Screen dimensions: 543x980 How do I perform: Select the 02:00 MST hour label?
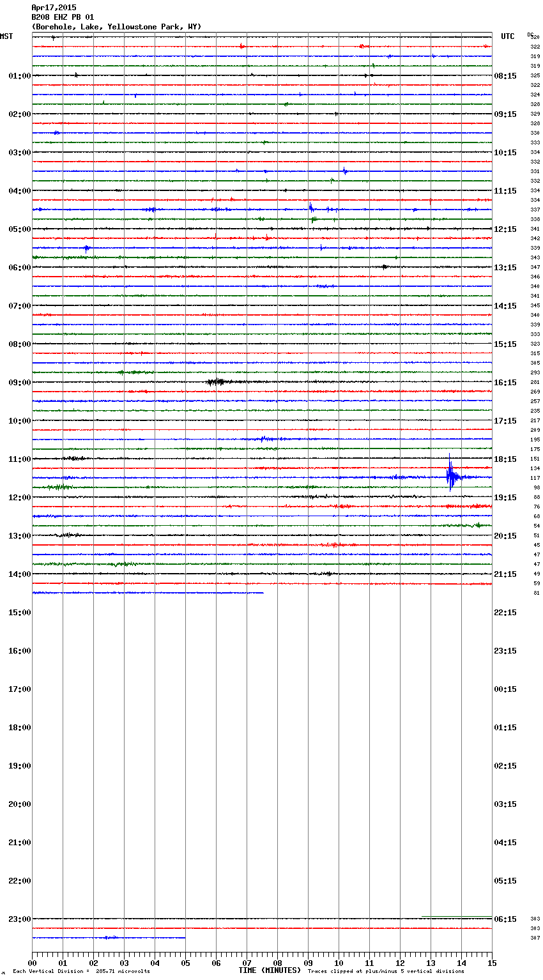[x=20, y=114]
